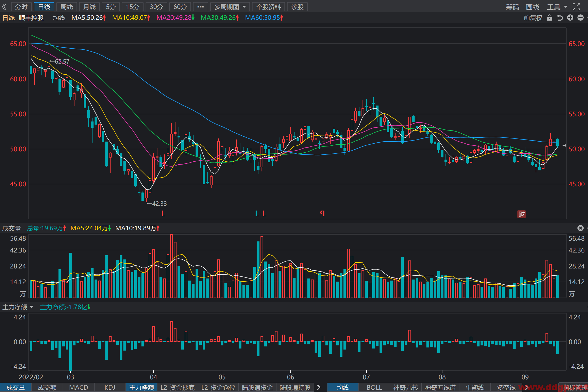
Task: Open the 筹码 chip distribution
Action: coord(512,7)
